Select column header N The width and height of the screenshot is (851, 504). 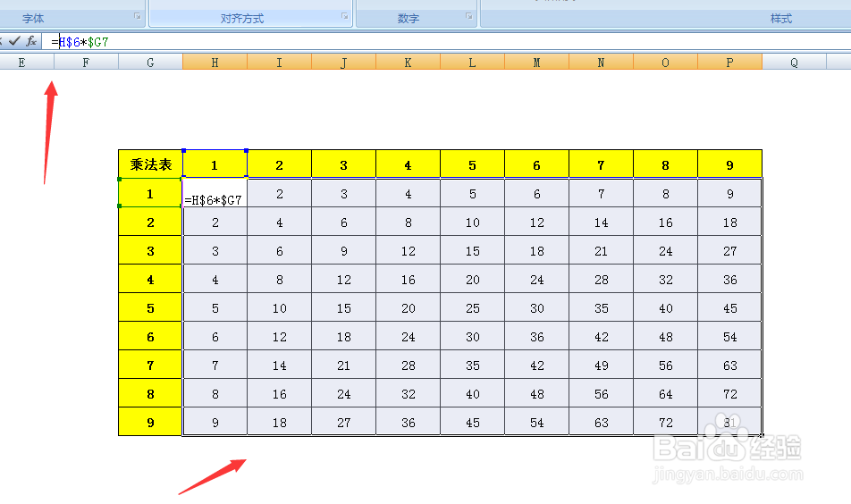[x=601, y=63]
